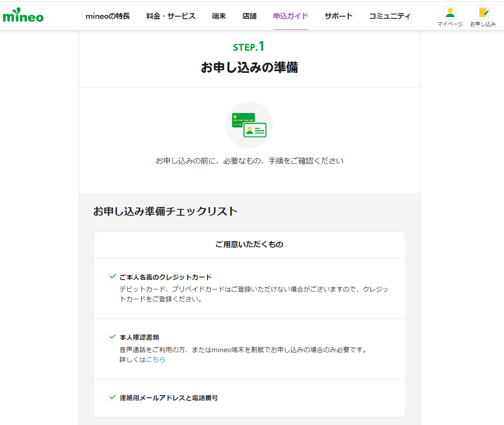Open My Page via the マイページ icon

tap(450, 13)
